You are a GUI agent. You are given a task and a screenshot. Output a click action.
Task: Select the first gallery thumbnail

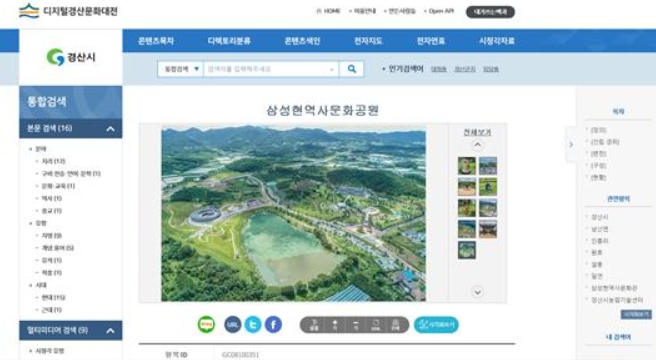pyautogui.click(x=466, y=166)
